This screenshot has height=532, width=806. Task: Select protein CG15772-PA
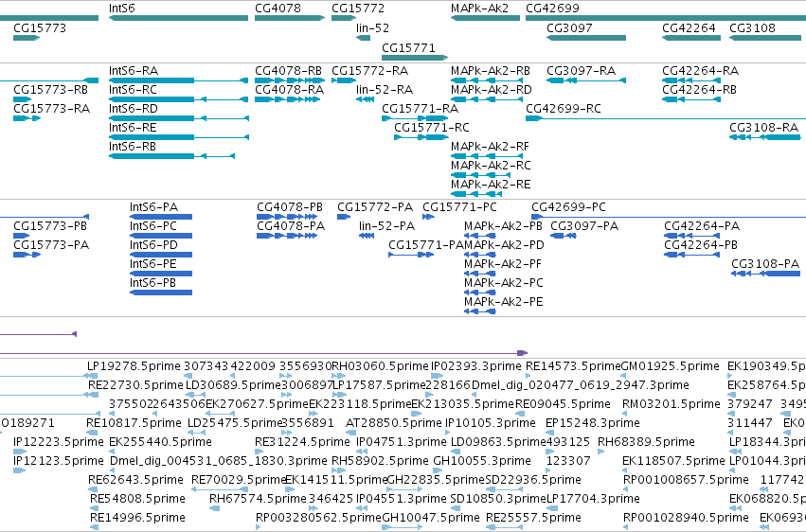pyautogui.click(x=344, y=217)
